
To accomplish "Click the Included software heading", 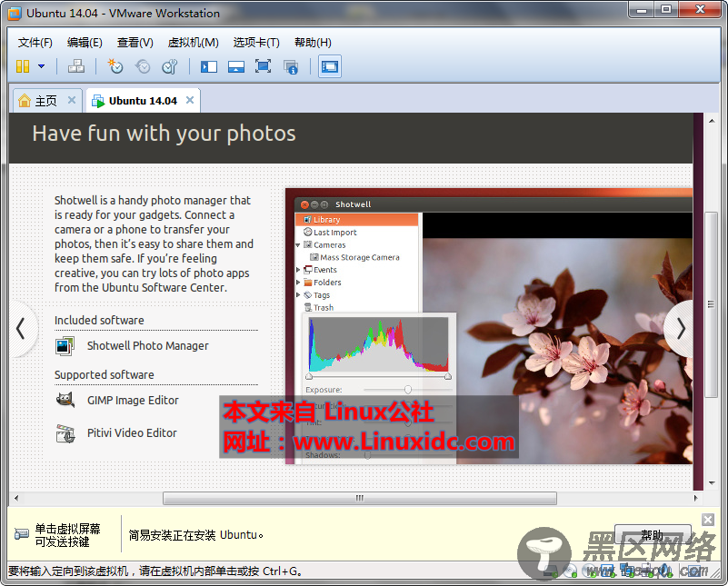I will point(99,320).
